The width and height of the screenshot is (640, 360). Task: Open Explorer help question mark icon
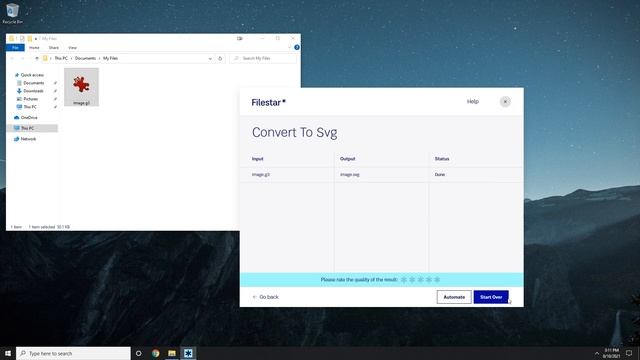pos(297,47)
